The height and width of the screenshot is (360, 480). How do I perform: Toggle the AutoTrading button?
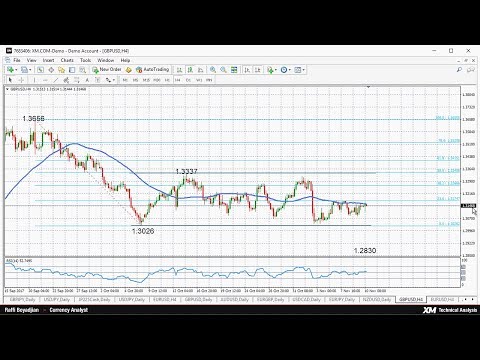[x=152, y=69]
